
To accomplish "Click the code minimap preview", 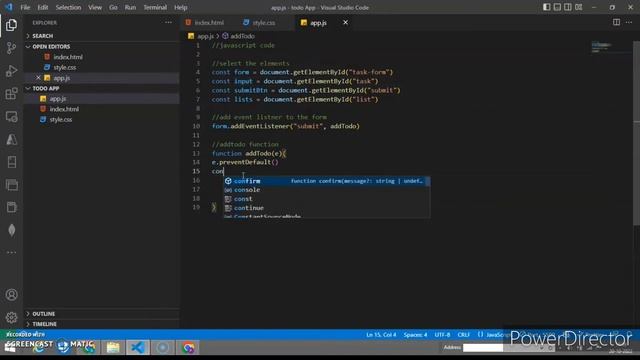I will coord(602,47).
